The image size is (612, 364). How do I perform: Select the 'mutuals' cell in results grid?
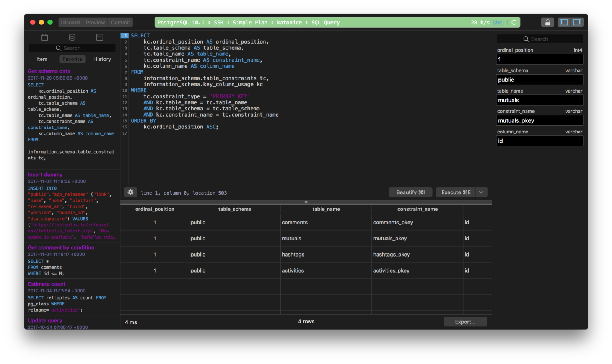[326, 238]
